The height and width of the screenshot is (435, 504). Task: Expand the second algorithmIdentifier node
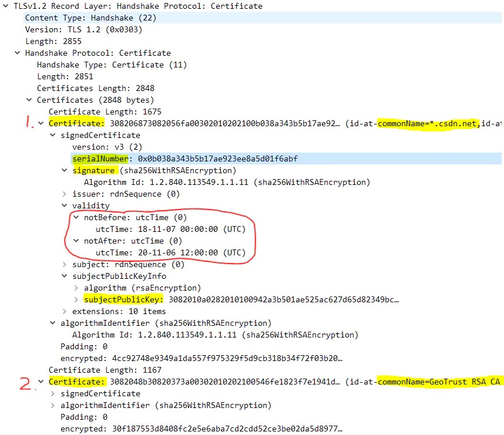coord(52,405)
